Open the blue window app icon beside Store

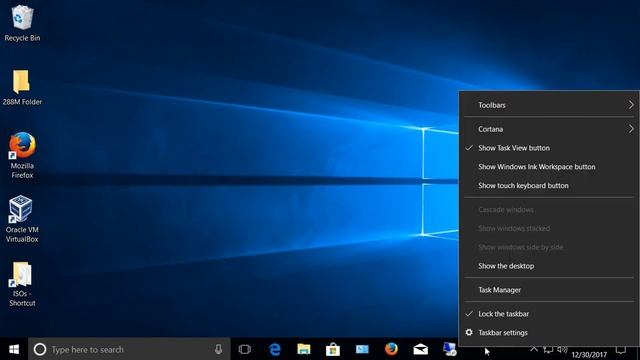click(362, 349)
